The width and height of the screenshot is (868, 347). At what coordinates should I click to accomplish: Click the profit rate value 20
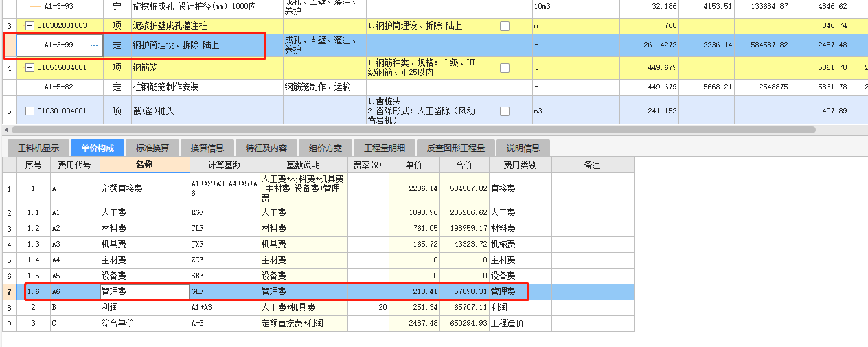coord(368,308)
